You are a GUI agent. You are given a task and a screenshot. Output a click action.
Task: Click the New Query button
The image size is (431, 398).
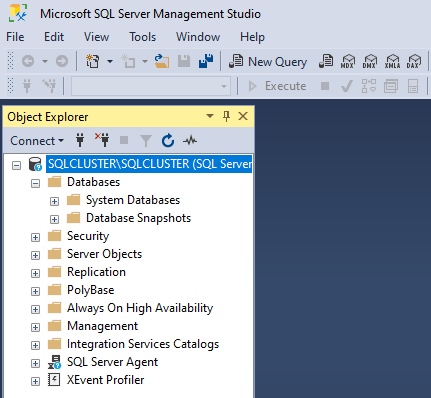[268, 62]
